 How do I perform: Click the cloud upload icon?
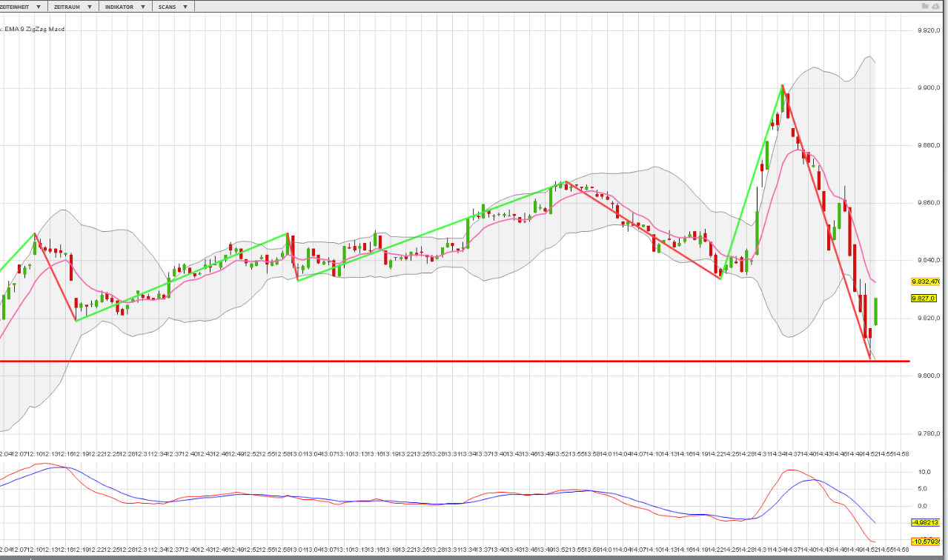(x=935, y=6)
